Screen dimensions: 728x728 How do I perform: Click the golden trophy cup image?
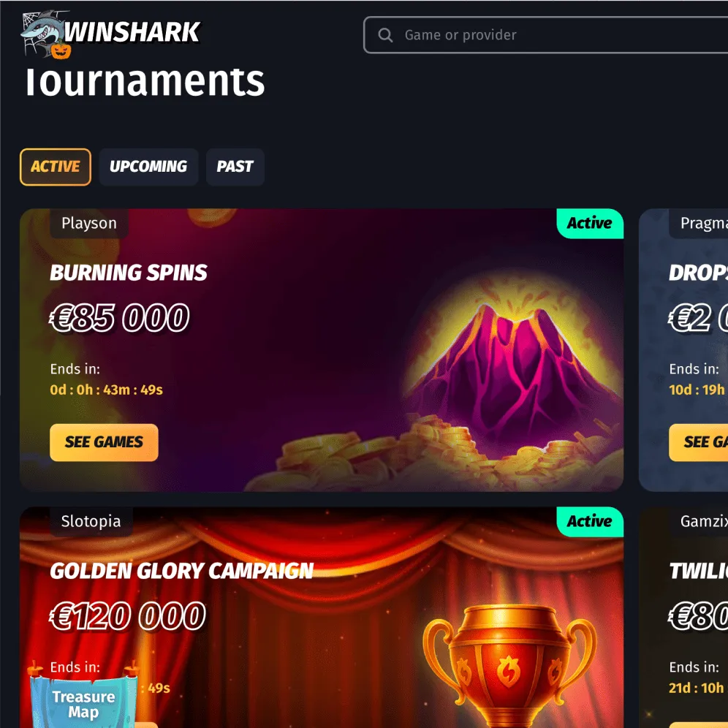[509, 665]
